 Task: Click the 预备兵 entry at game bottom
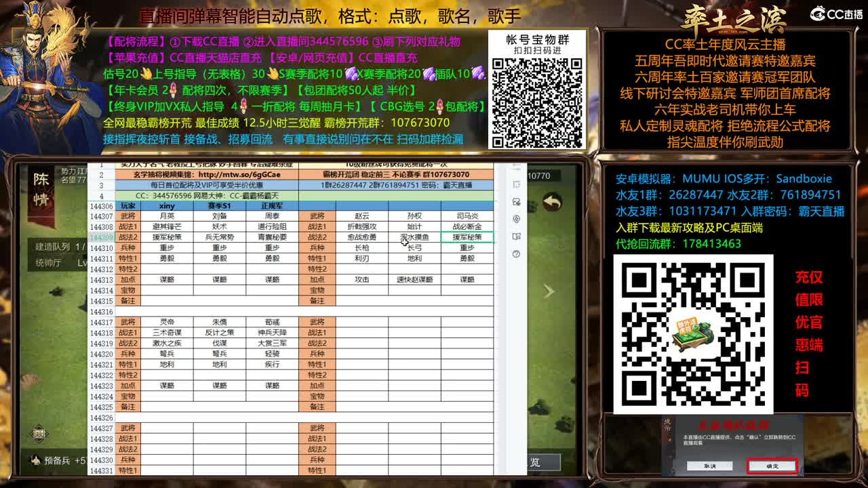59,460
